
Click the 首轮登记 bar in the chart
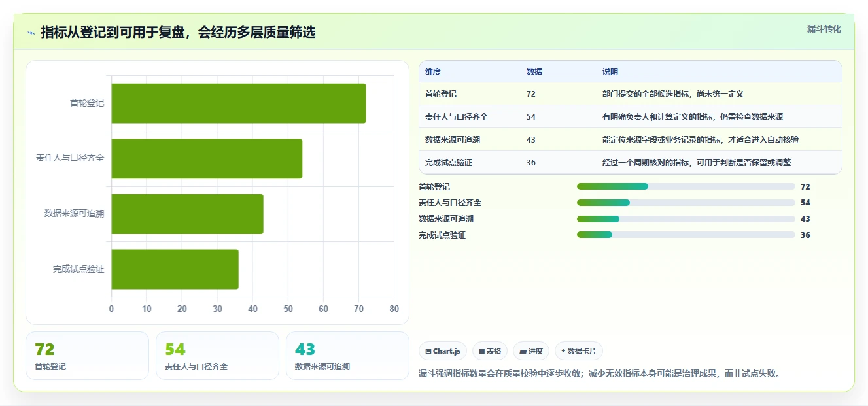[x=239, y=103]
